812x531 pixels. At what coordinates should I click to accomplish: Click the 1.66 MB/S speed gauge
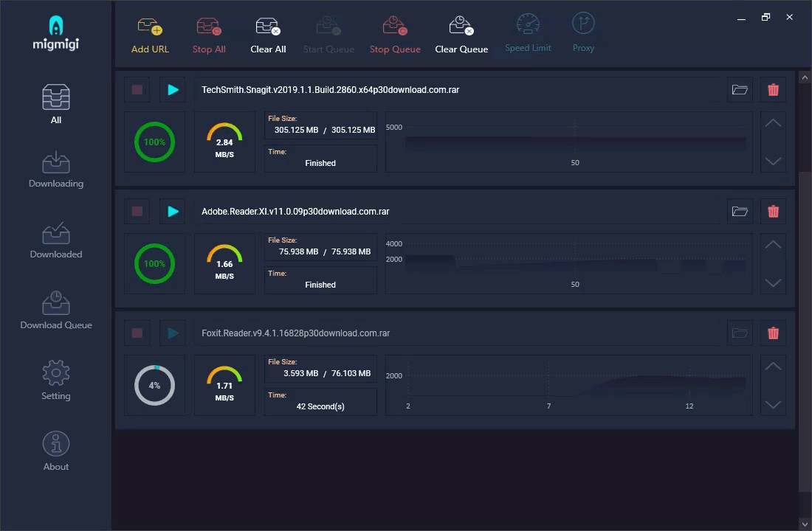224,263
